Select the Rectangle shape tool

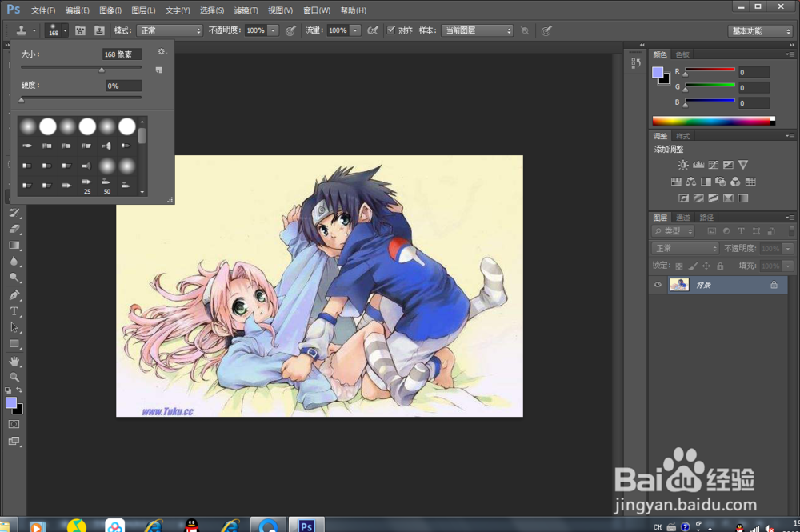[x=14, y=344]
